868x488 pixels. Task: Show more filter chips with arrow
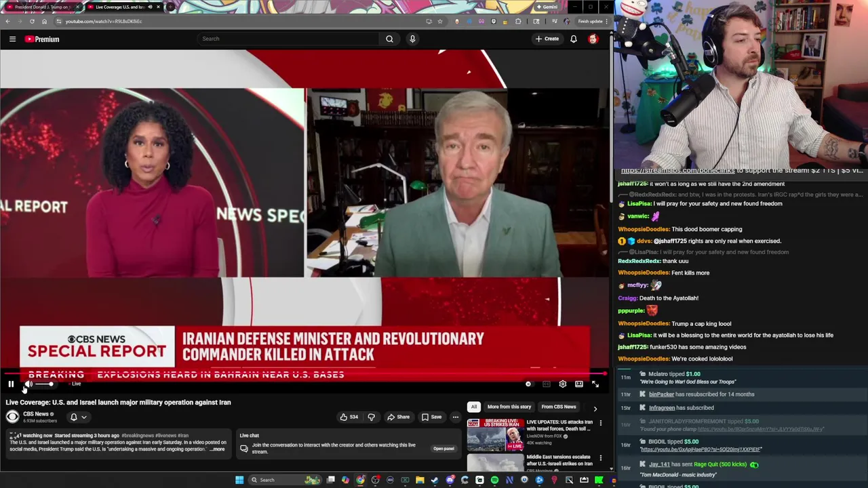pyautogui.click(x=595, y=409)
